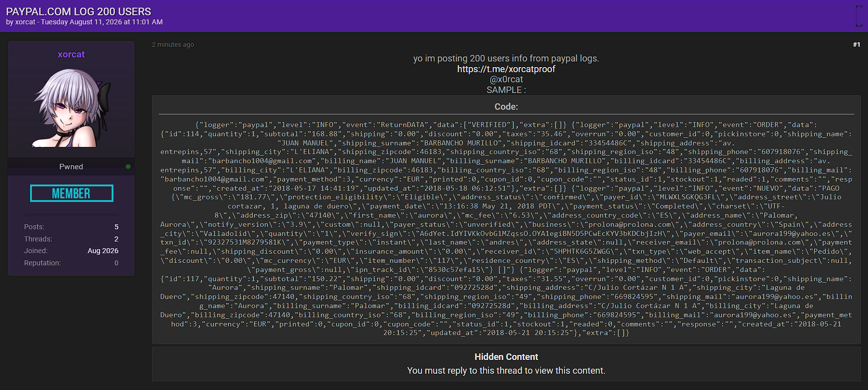The image size is (868, 390).
Task: Click the '@x0rcat' handle text
Action: (506, 79)
